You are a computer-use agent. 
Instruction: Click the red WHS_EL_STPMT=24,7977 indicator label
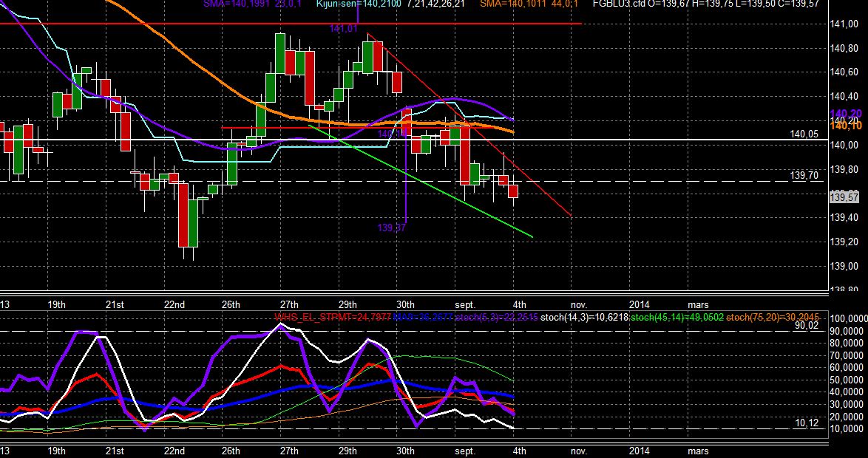[x=333, y=317]
